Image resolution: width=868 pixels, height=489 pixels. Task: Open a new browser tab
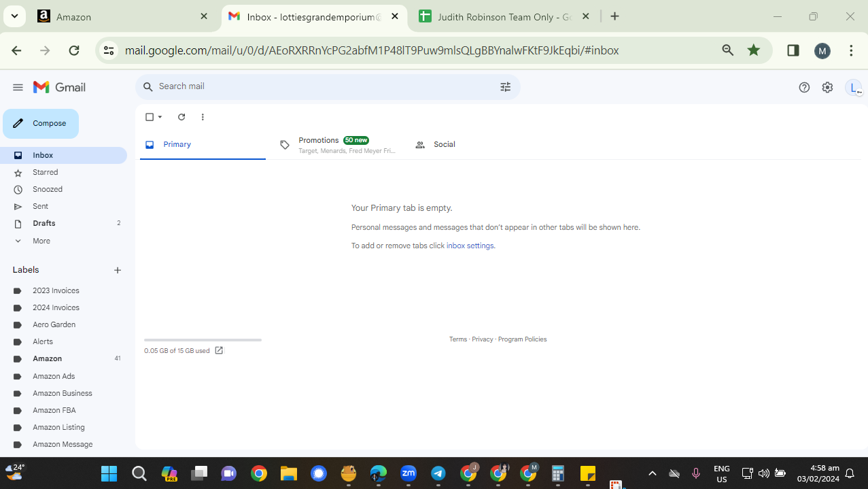coord(615,16)
